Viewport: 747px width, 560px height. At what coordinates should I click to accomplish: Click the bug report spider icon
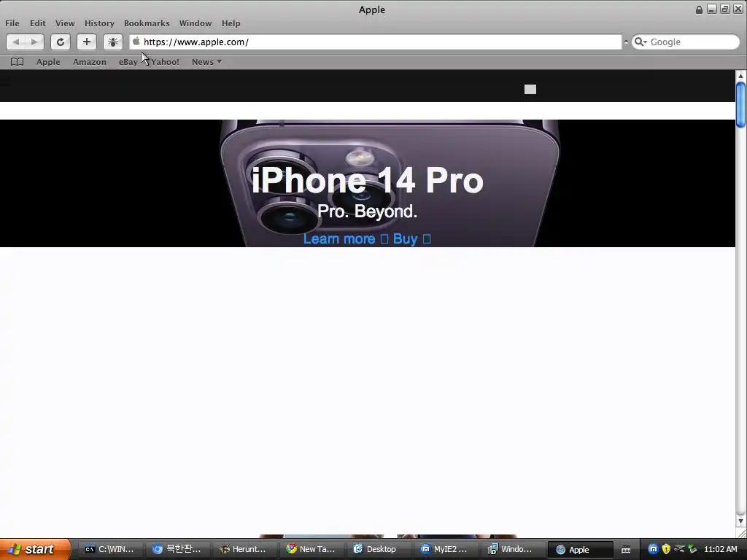click(113, 42)
